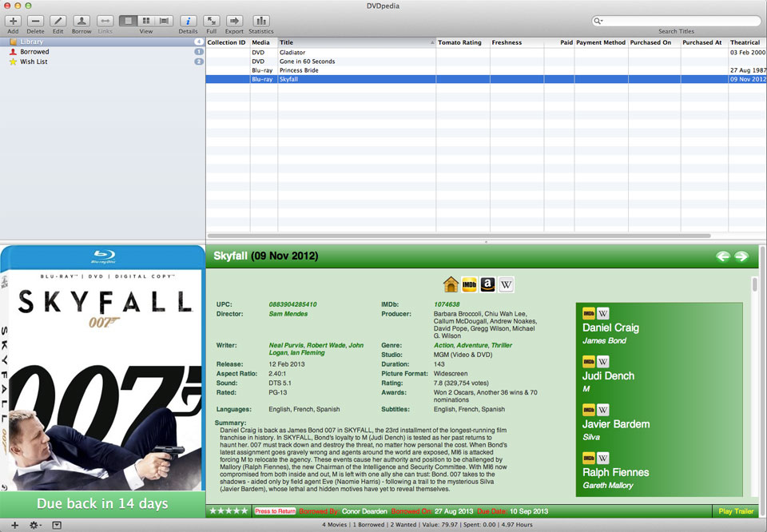Switch to grid view mode
767x532 pixels.
point(146,21)
